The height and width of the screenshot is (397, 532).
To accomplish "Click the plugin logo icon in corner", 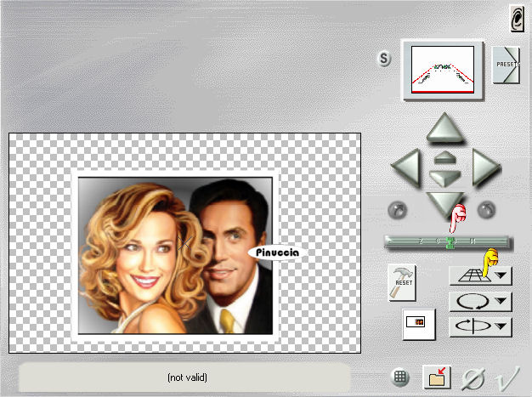I will tap(517, 19).
